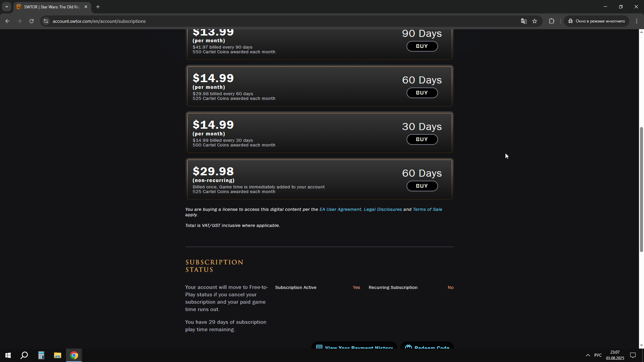644x362 pixels.
Task: Show hidden system tray icons
Action: (x=588, y=355)
